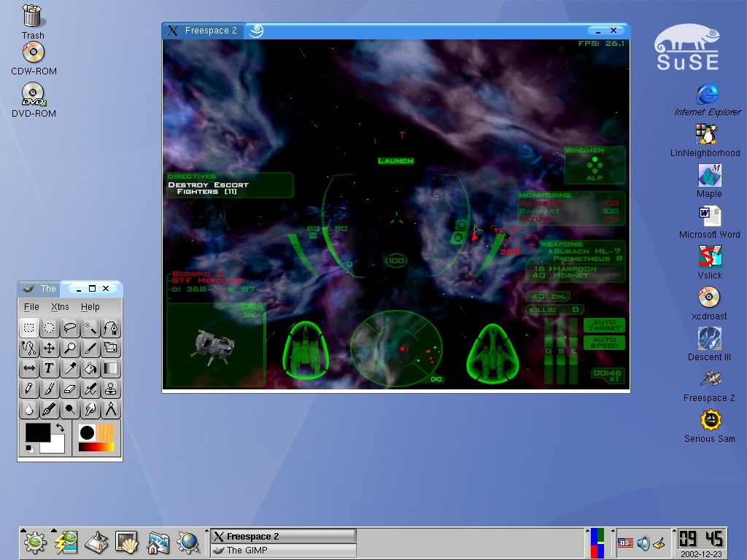Screen dimensions: 747x560
Task: Pick the Clone stamp tool
Action: point(111,389)
